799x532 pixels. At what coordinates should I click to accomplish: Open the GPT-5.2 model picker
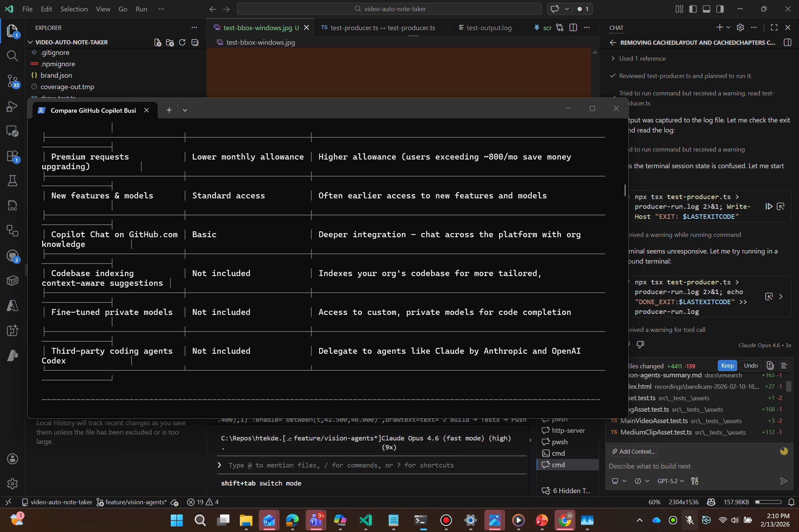[x=671, y=481]
